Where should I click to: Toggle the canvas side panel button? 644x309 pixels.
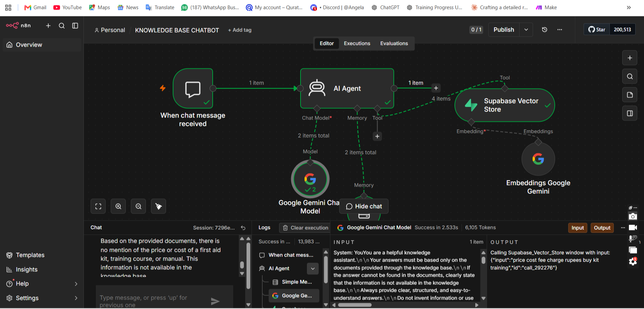coord(630,113)
